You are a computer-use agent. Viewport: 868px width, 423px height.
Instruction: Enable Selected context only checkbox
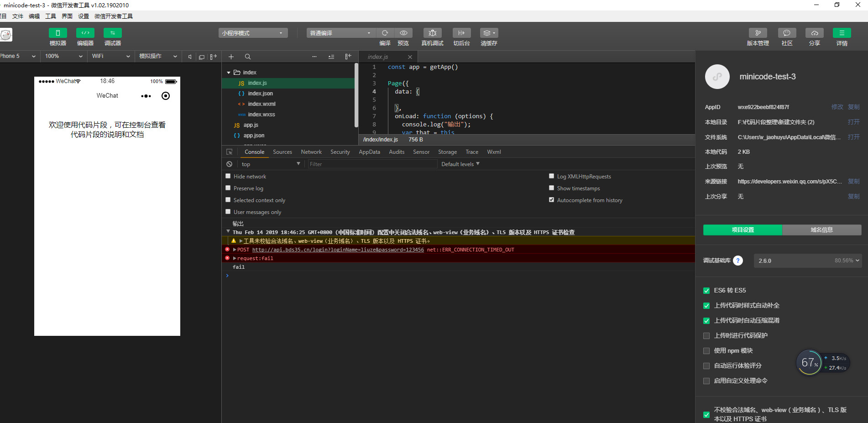[x=228, y=200]
